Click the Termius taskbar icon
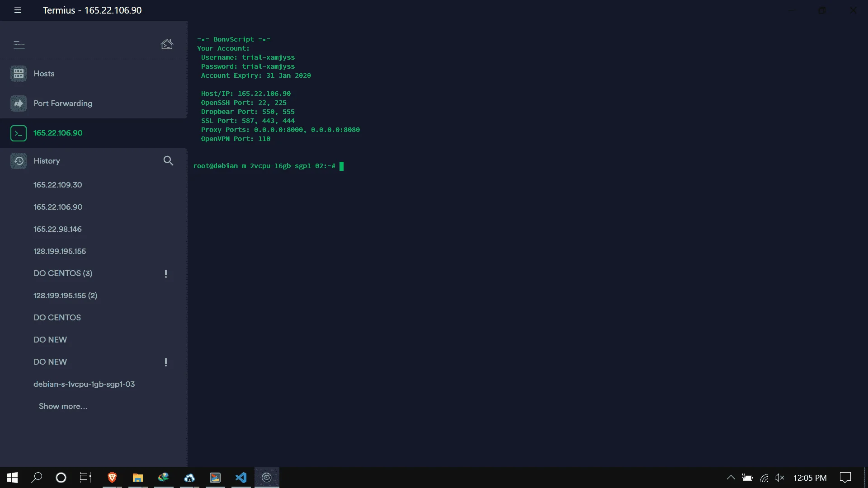 point(267,478)
